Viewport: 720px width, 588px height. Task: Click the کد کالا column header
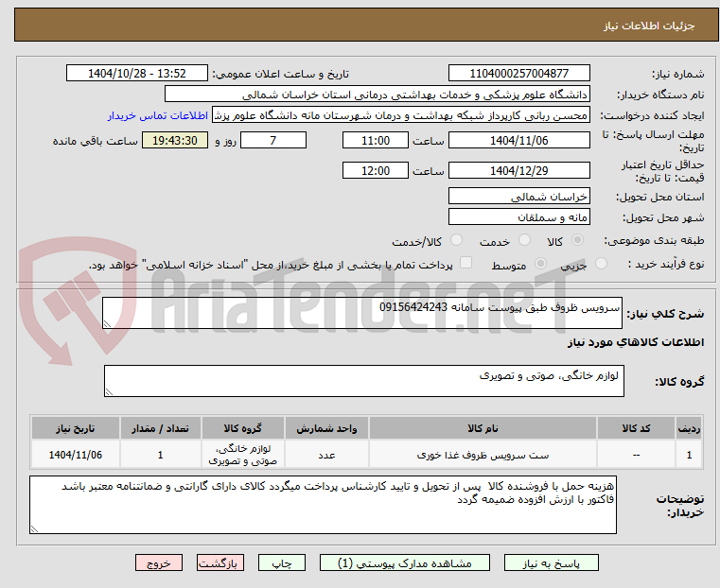(x=636, y=428)
